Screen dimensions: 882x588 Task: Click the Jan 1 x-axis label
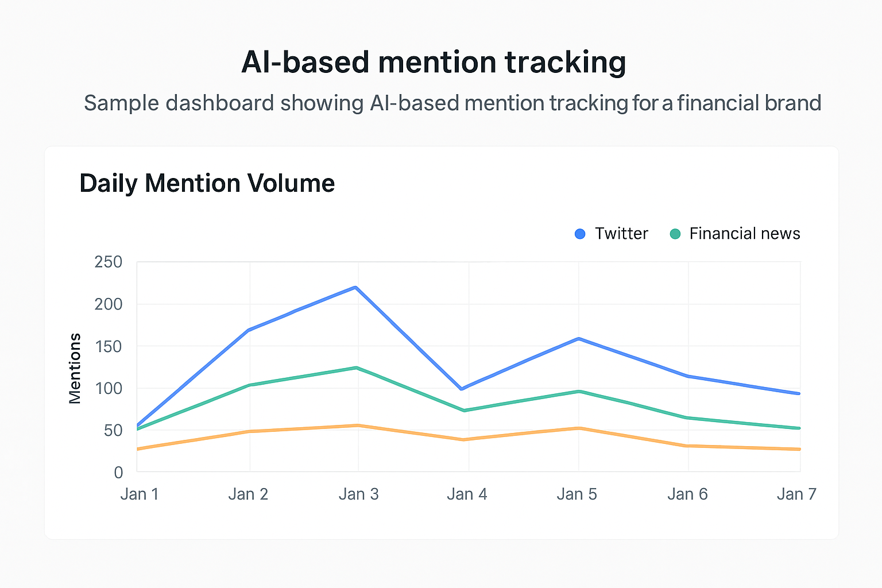(140, 494)
